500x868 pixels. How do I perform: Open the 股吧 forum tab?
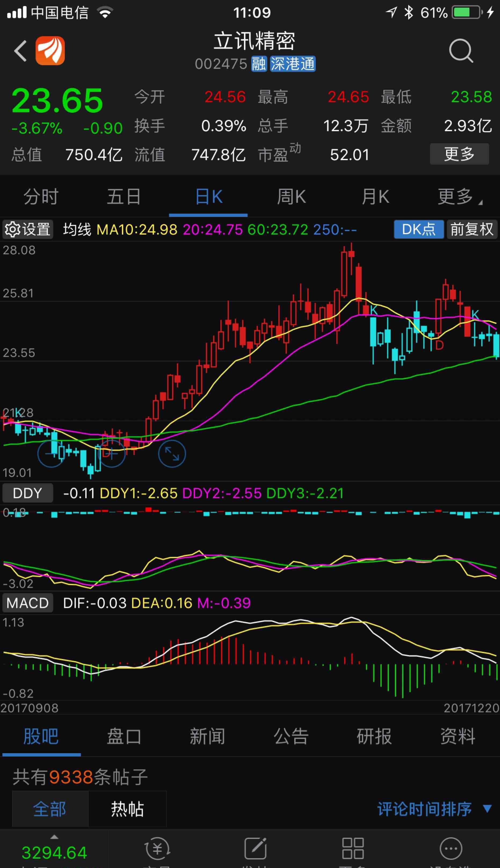point(41,737)
